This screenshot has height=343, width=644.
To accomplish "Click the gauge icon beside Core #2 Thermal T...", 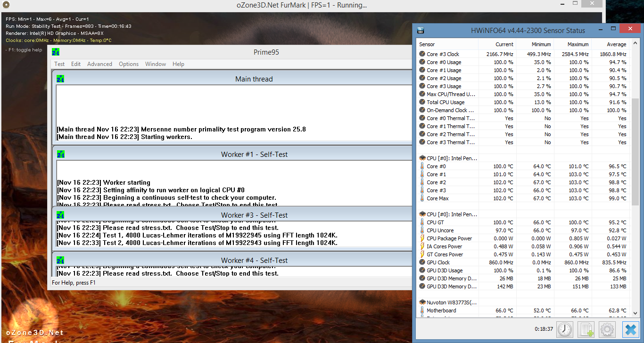I will pyautogui.click(x=422, y=134).
